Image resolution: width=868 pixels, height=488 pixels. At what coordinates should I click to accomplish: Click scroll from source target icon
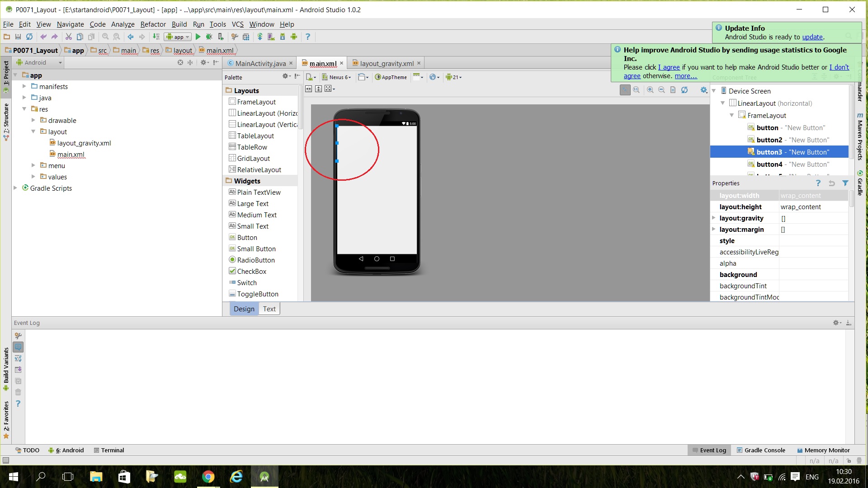180,62
